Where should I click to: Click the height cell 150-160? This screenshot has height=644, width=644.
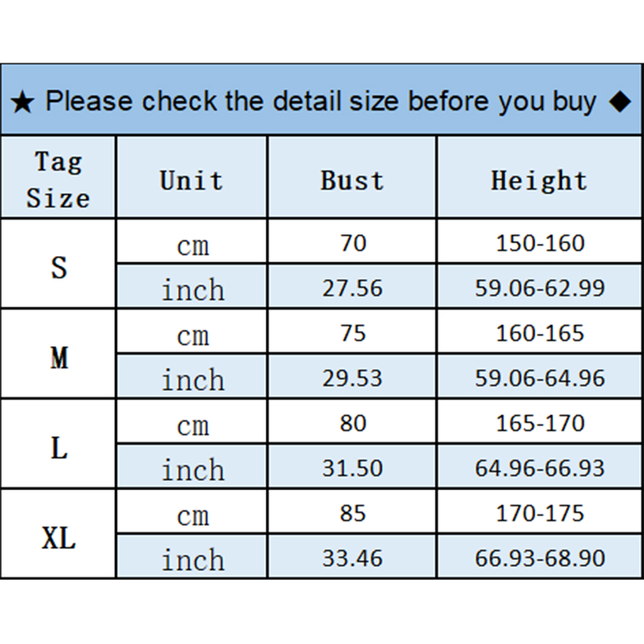click(x=539, y=242)
